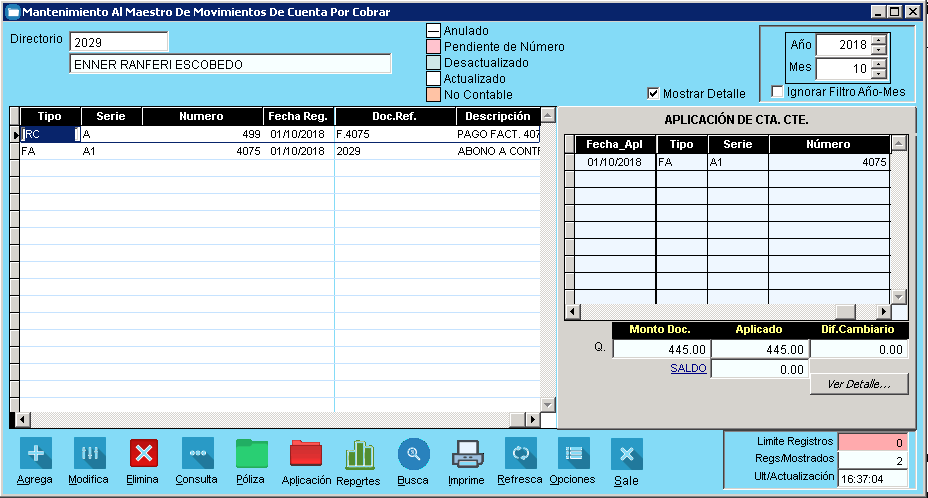Click the red Elimina icon
This screenshot has height=498, width=928.
tap(144, 454)
